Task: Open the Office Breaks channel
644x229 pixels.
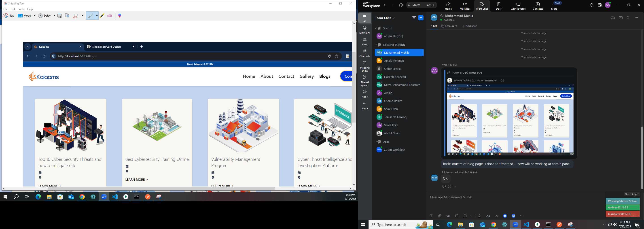Action: pyautogui.click(x=399, y=69)
